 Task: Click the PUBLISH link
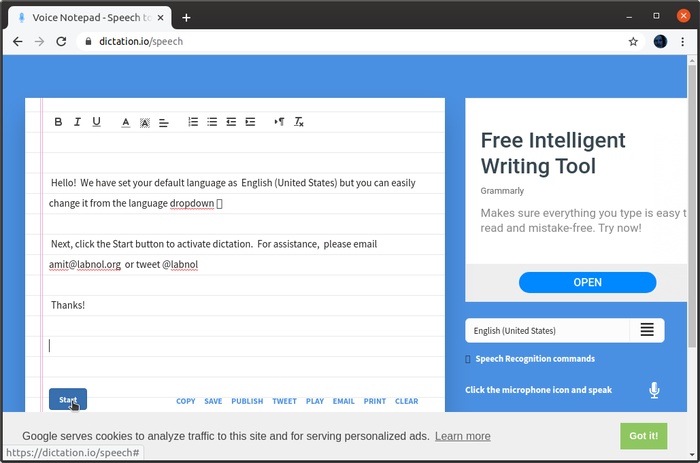pyautogui.click(x=247, y=401)
